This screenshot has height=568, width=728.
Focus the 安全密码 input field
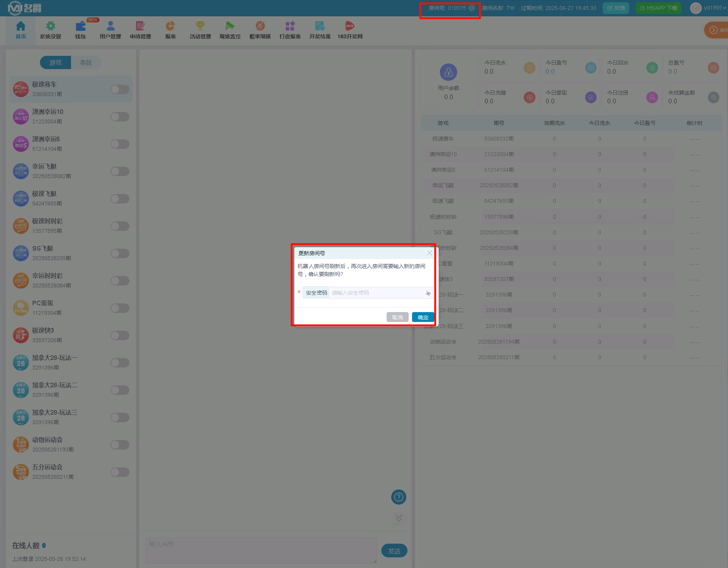point(376,293)
